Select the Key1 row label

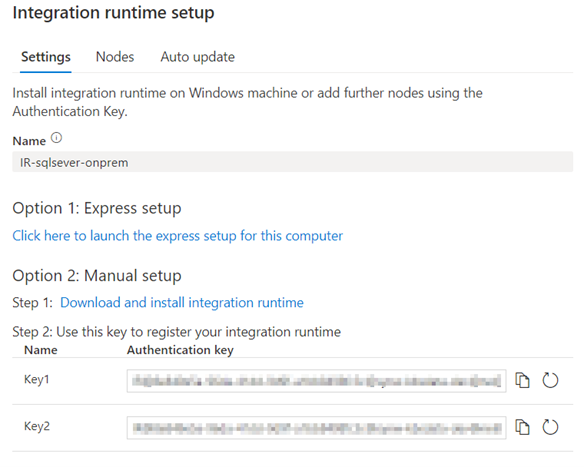pyautogui.click(x=36, y=379)
